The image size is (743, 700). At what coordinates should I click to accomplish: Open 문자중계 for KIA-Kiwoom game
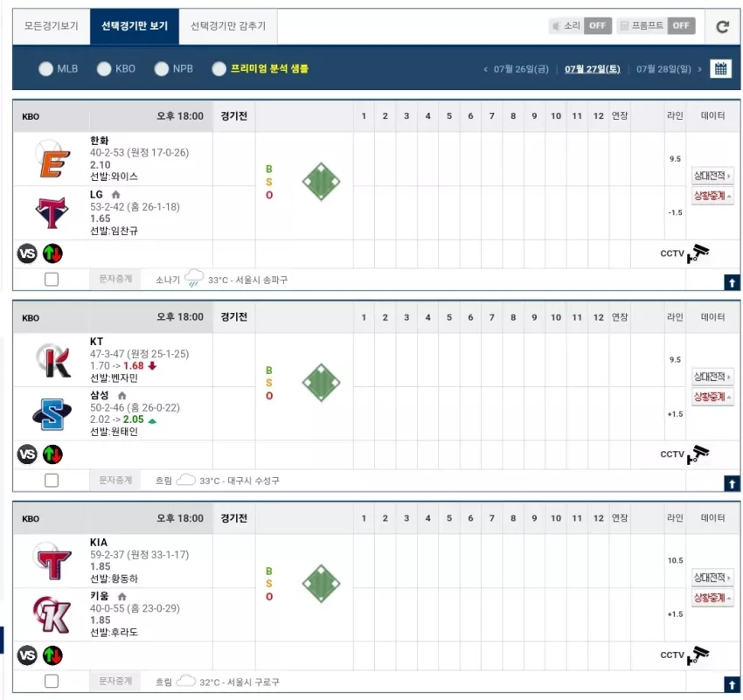pyautogui.click(x=115, y=681)
